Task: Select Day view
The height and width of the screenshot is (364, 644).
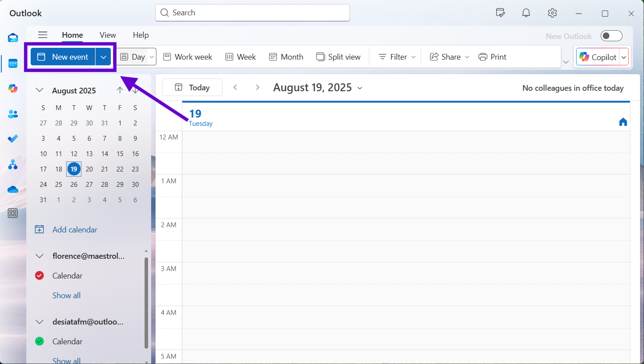Action: click(x=133, y=57)
